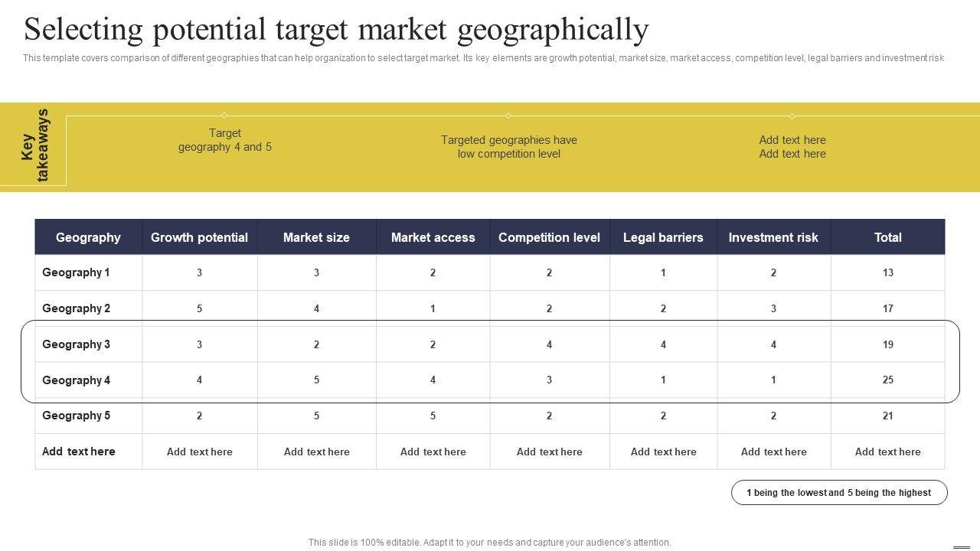
Task: Click the diamond marker above Target geography text
Action: click(224, 116)
